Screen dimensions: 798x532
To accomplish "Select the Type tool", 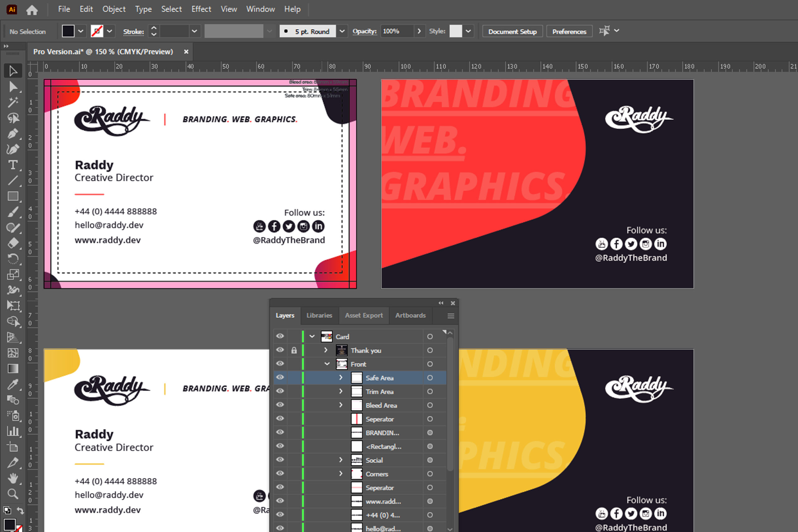I will pos(13,165).
